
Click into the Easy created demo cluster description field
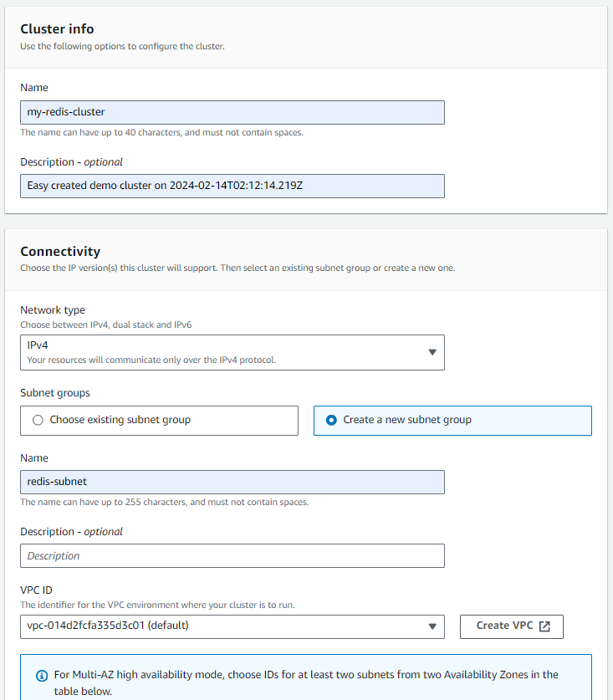coord(232,186)
